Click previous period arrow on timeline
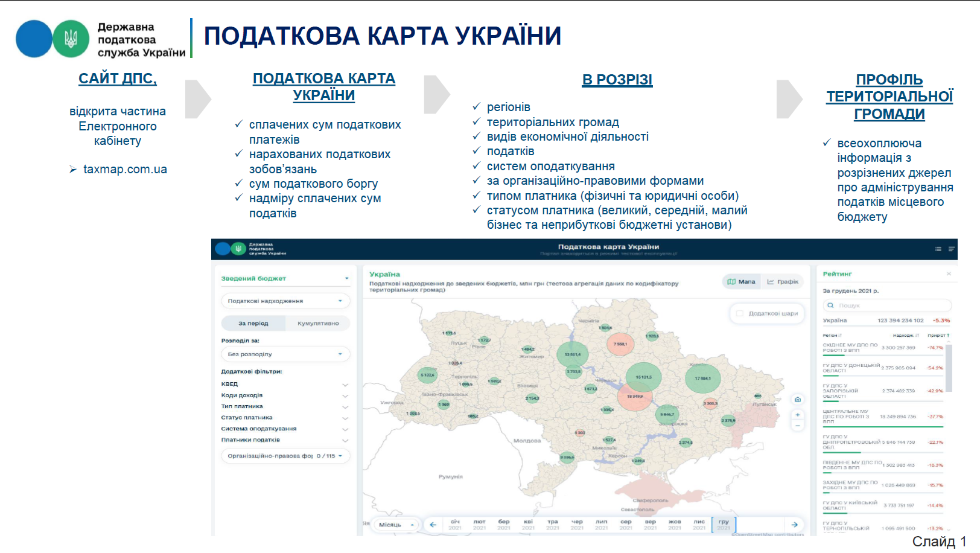The height and width of the screenshot is (553, 980). pos(433,525)
